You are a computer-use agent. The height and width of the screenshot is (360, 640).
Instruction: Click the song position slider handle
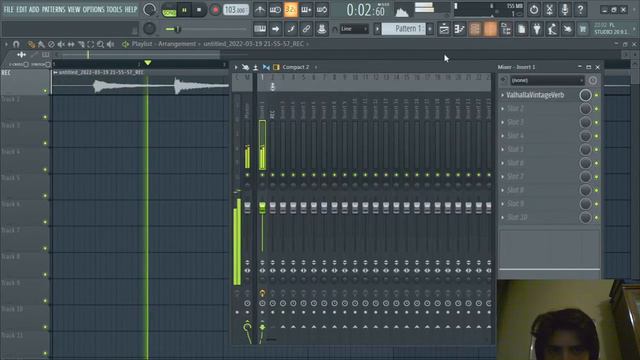point(178,29)
